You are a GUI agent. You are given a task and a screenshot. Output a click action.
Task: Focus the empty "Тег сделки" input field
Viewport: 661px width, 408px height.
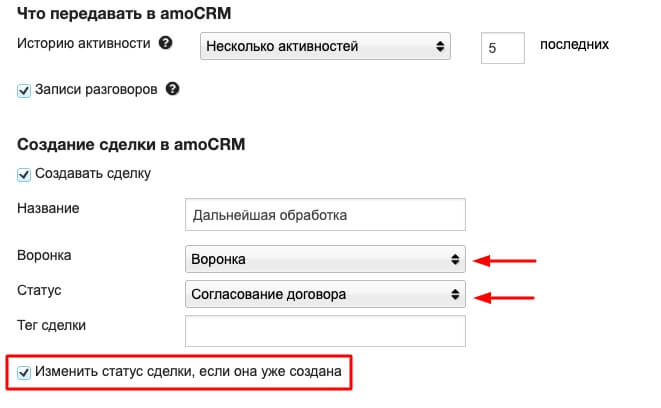[325, 330]
